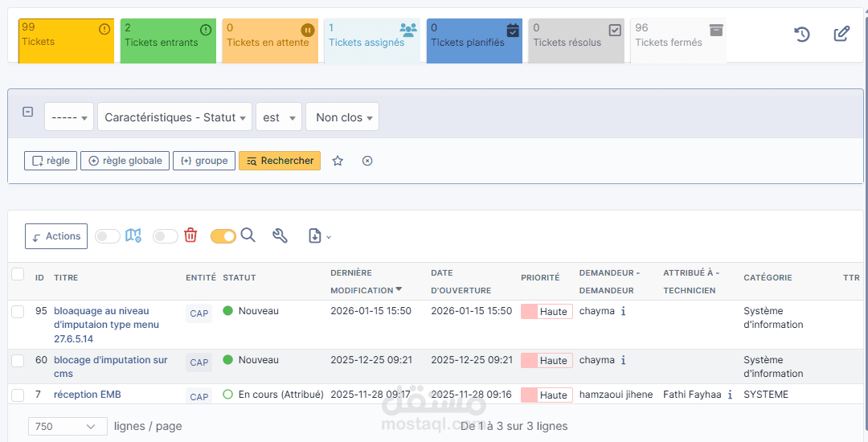Click the orange Rechercher button

click(x=280, y=161)
